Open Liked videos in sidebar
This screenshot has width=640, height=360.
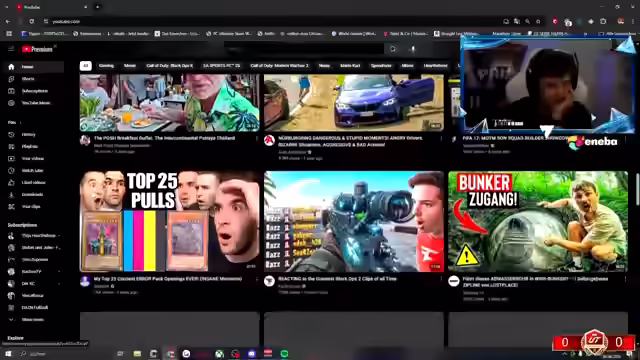pyautogui.click(x=33, y=182)
